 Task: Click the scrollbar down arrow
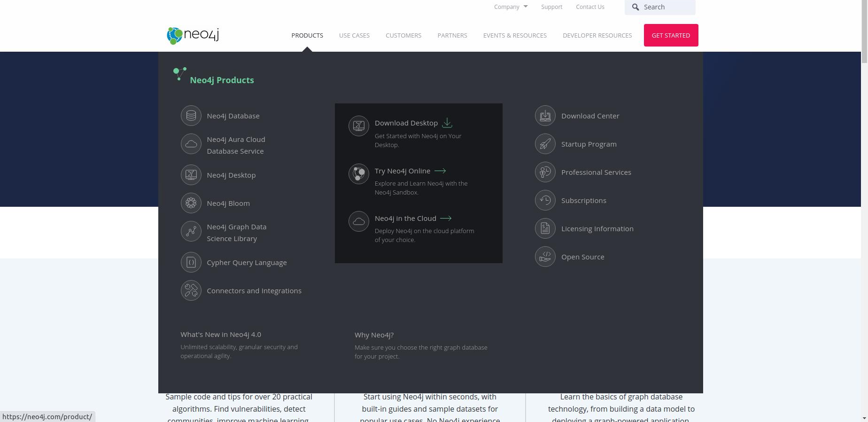coord(864,418)
